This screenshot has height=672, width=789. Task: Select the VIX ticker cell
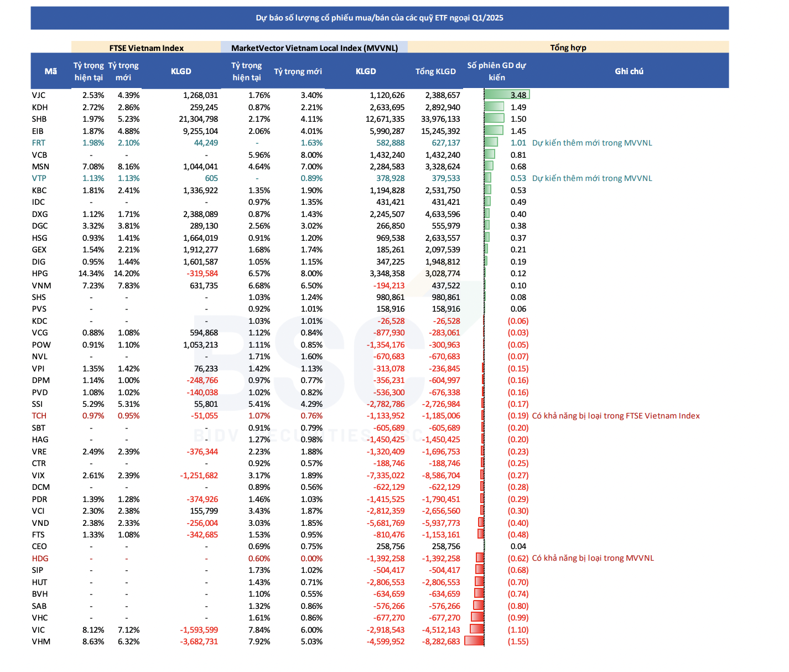click(x=38, y=475)
